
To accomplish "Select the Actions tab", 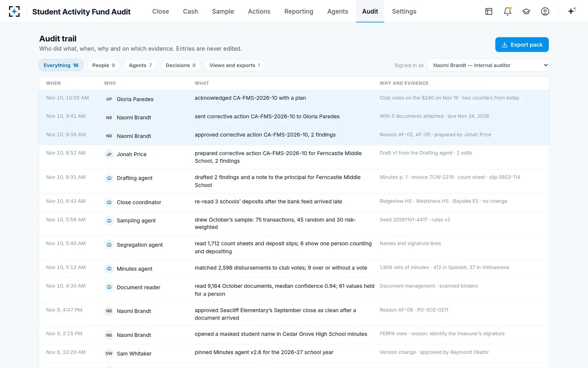I will pyautogui.click(x=259, y=11).
